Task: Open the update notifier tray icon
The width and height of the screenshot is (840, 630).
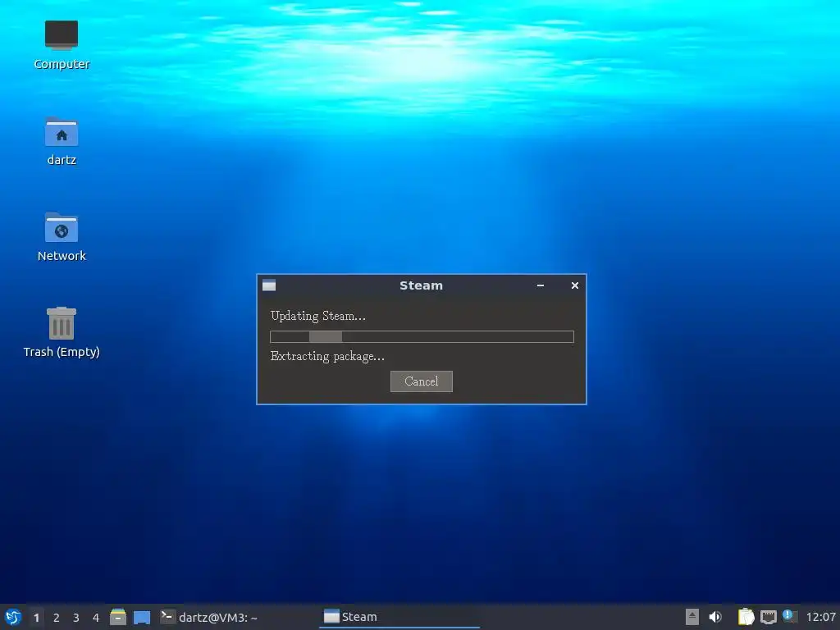Action: click(x=790, y=616)
